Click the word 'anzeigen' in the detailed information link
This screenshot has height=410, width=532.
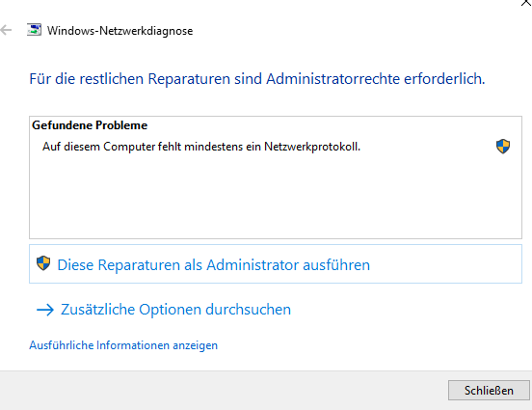coord(195,345)
